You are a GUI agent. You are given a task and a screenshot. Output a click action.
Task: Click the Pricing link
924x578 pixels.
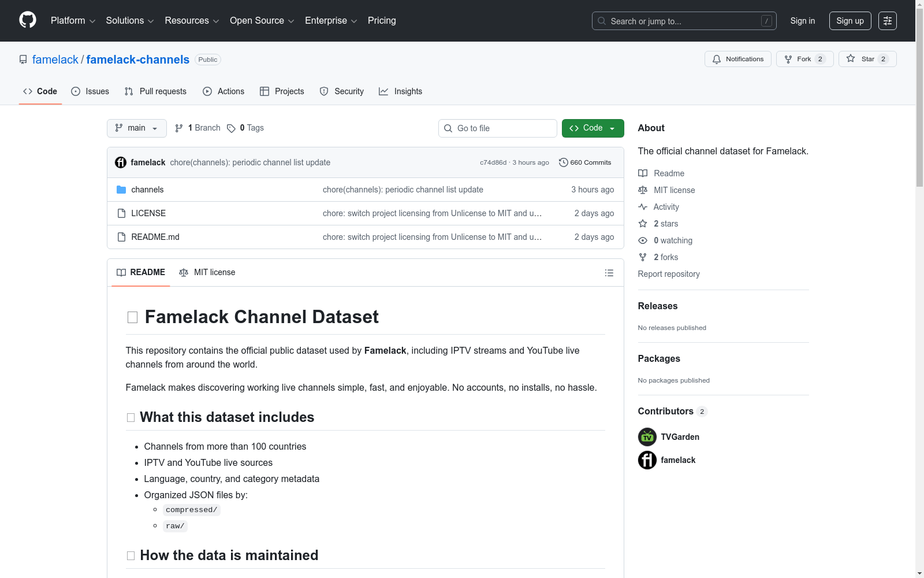[382, 21]
